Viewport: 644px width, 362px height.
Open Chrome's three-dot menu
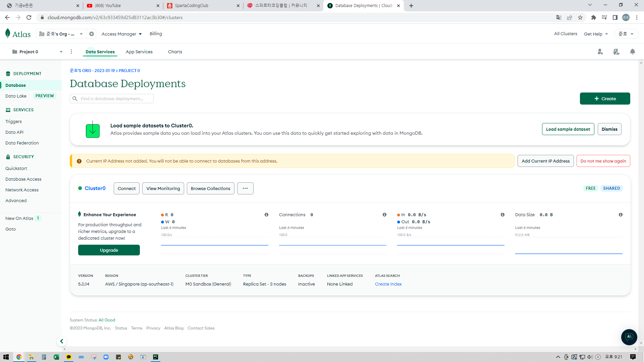[x=637, y=17]
